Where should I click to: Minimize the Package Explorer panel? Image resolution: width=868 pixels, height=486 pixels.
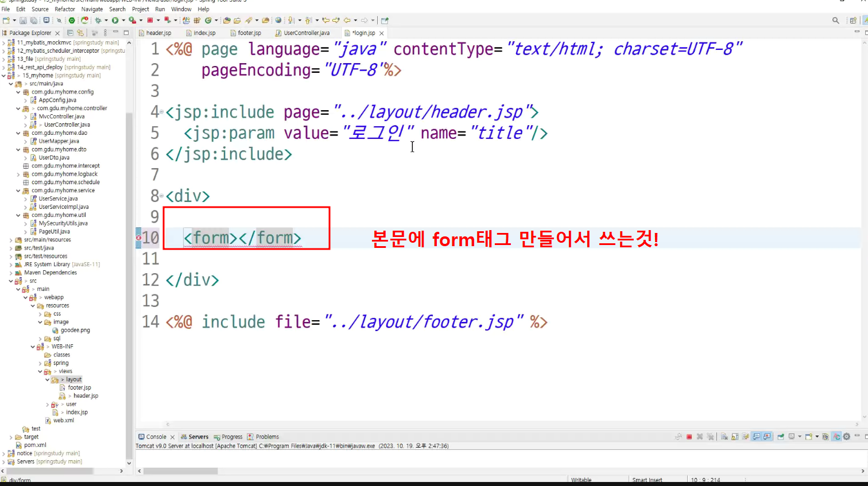pyautogui.click(x=115, y=33)
